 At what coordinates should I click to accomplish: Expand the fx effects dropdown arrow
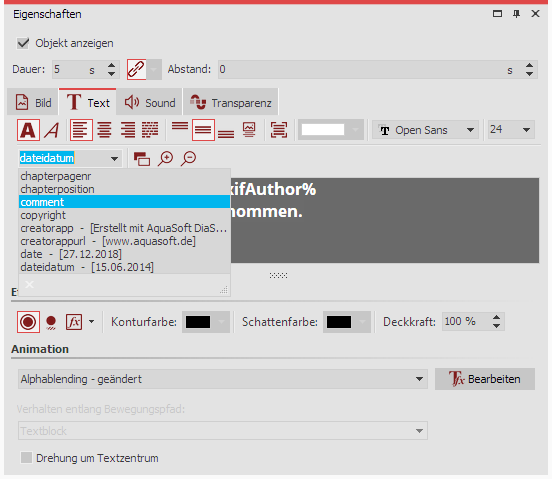click(92, 321)
